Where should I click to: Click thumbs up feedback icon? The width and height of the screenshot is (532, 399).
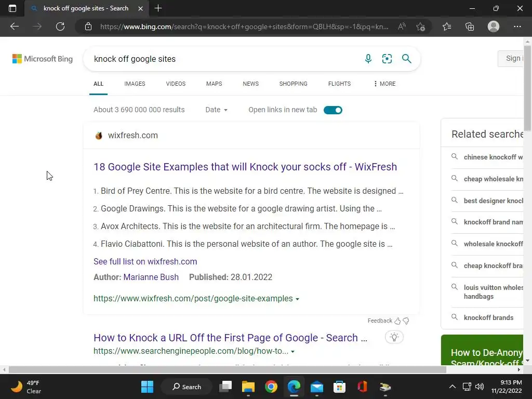click(x=397, y=321)
